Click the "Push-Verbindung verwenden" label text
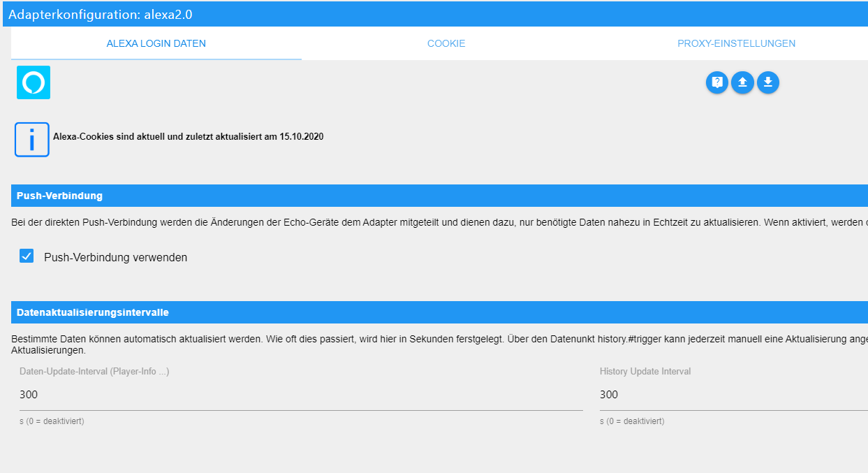This screenshot has width=868, height=473. click(x=116, y=257)
